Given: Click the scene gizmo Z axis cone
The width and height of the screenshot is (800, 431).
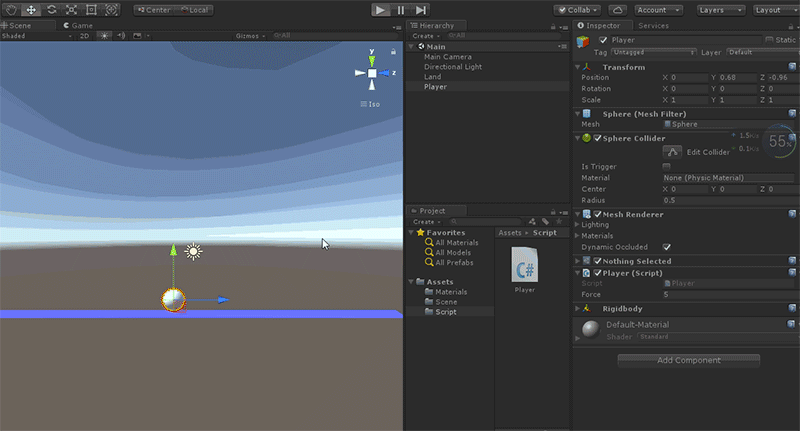Looking at the screenshot, I should [384, 73].
